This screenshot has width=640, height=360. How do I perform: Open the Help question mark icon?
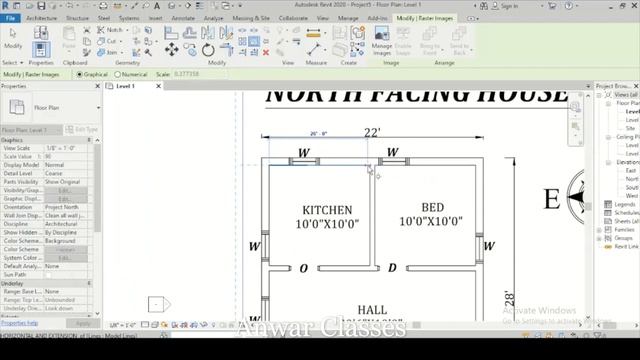(569, 6)
